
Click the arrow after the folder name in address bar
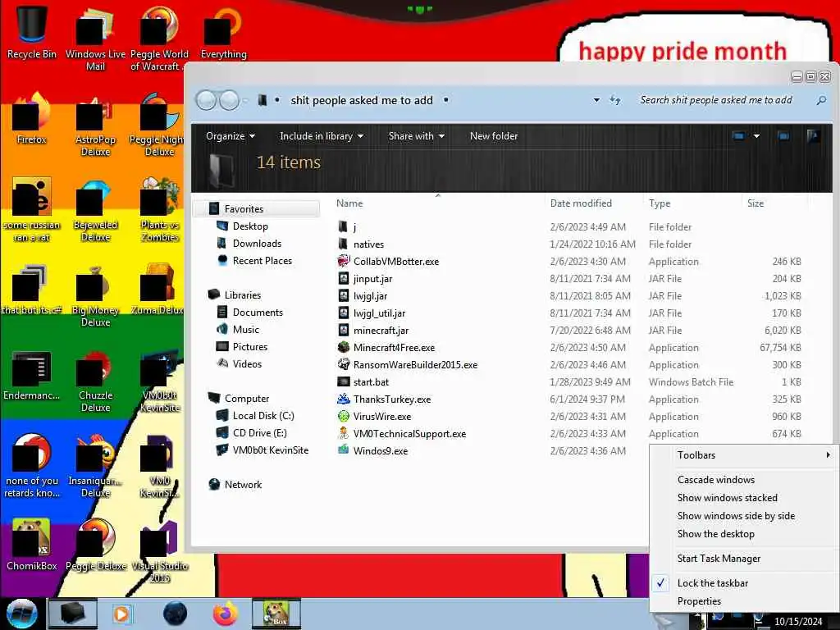(445, 100)
